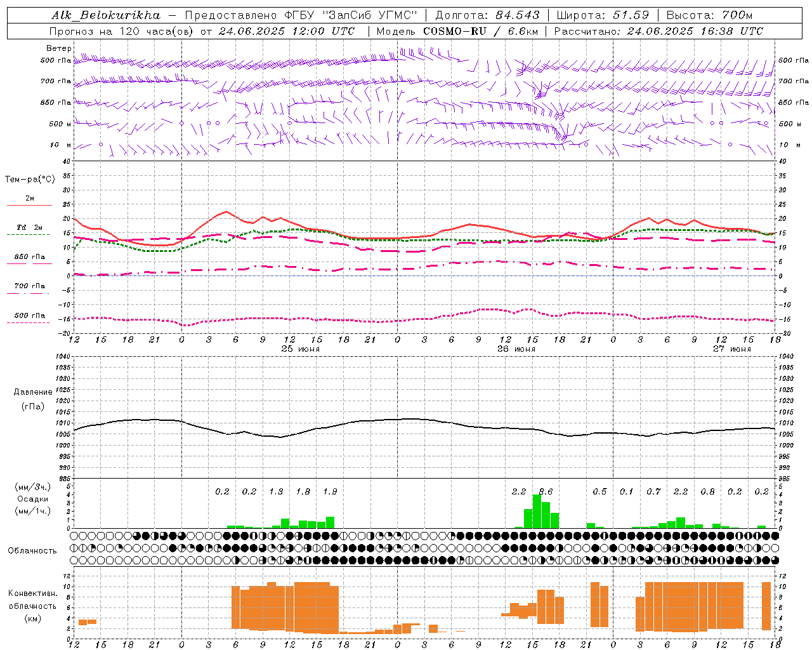The width and height of the screenshot is (812, 650).
Task: Click the latitude value Широта: 51.59
Action: tap(603, 15)
